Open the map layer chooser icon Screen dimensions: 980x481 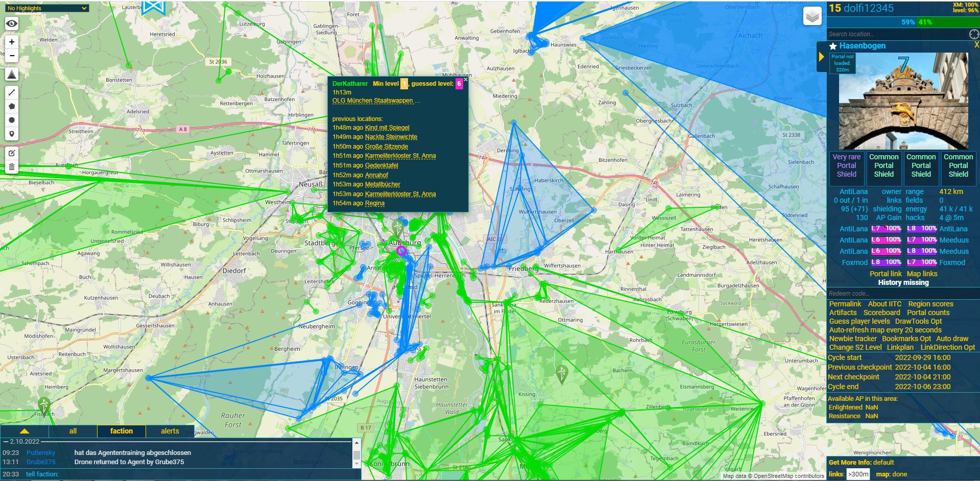coord(812,16)
